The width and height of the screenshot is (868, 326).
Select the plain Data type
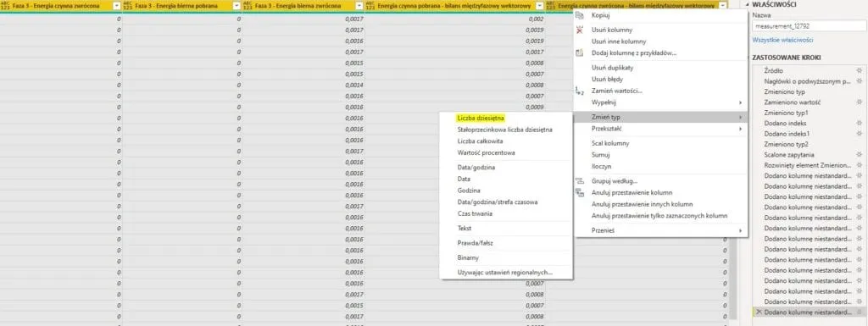464,179
